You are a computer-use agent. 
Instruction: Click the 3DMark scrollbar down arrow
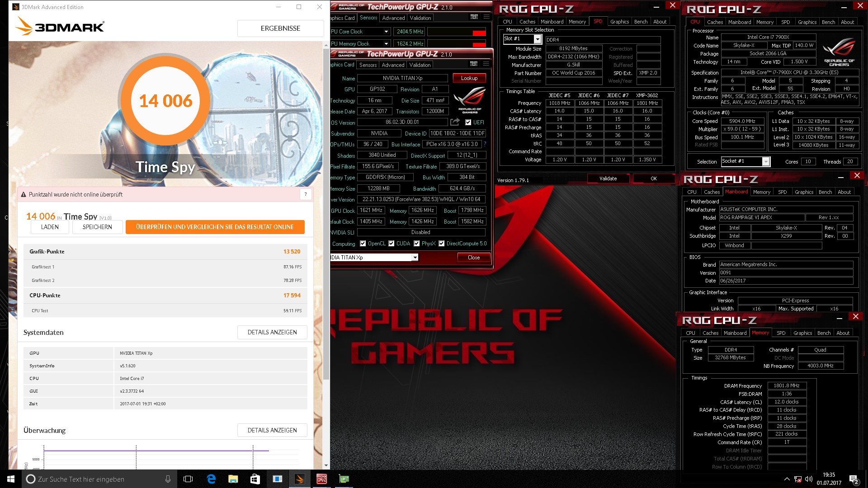(x=326, y=465)
